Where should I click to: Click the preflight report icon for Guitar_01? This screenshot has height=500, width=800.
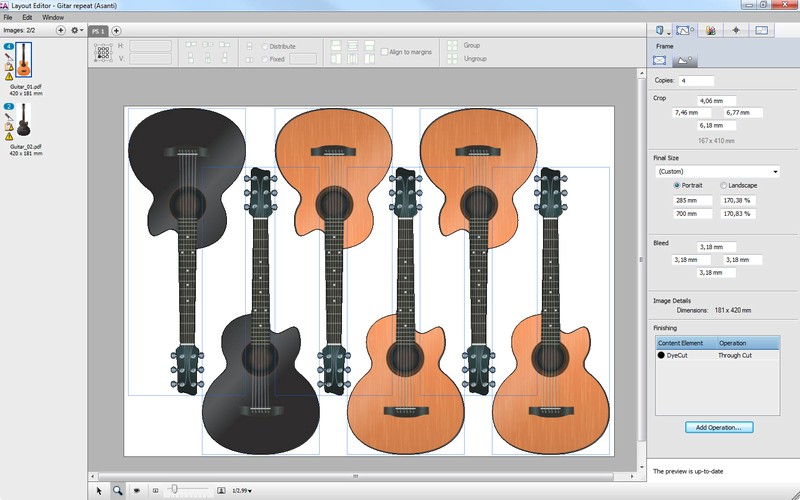(x=9, y=67)
